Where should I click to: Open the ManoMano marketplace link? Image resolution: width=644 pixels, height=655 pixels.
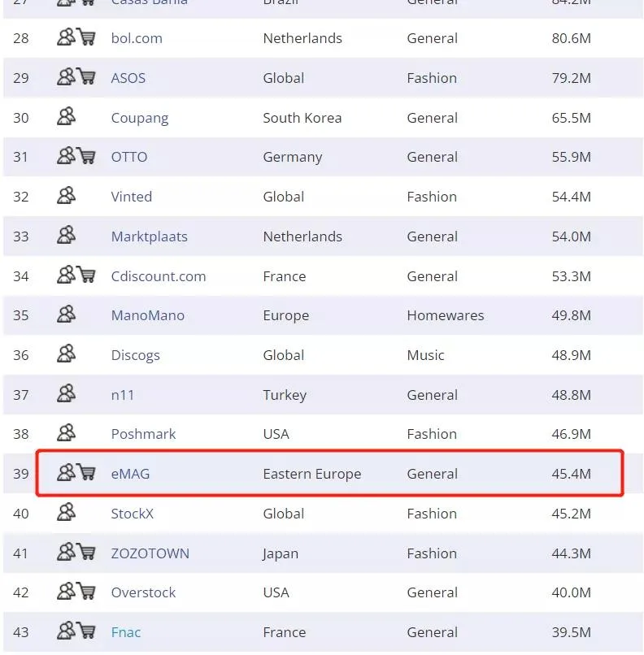click(147, 315)
